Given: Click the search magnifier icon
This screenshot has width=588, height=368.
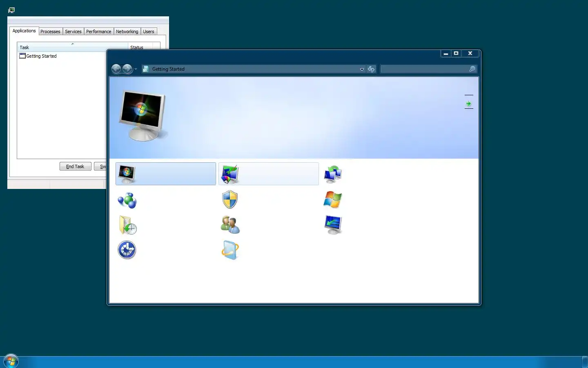Looking at the screenshot, I should click(472, 69).
